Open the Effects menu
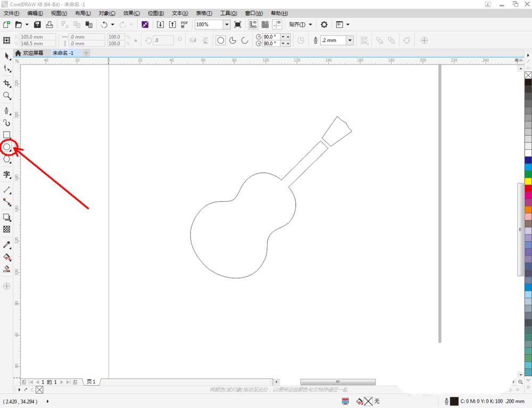Screen dimensions: 532x408 [x=131, y=13]
